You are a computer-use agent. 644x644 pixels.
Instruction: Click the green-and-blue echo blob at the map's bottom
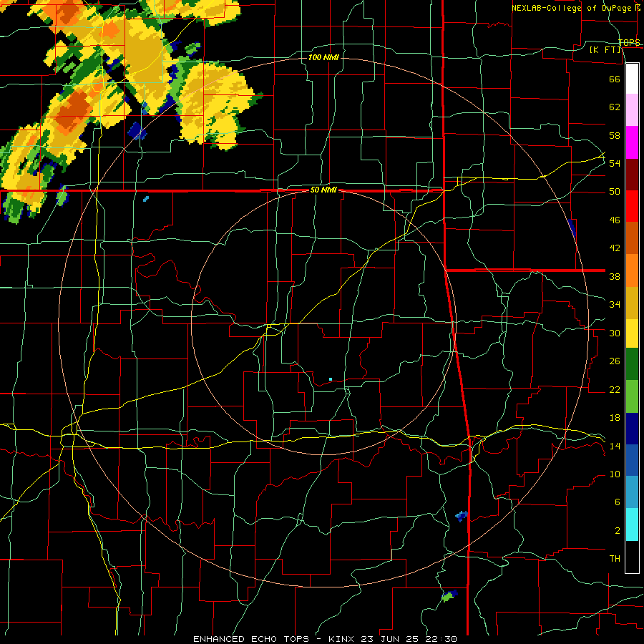(x=449, y=595)
